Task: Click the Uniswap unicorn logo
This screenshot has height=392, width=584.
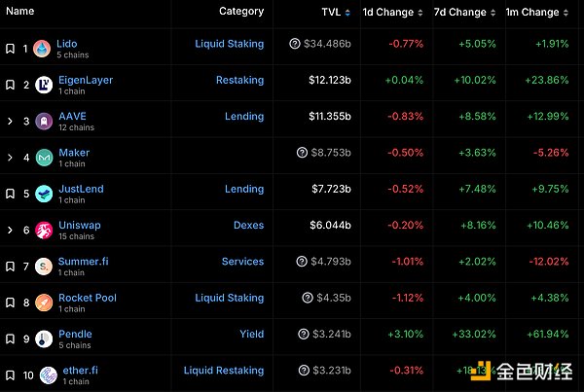Action: [44, 230]
